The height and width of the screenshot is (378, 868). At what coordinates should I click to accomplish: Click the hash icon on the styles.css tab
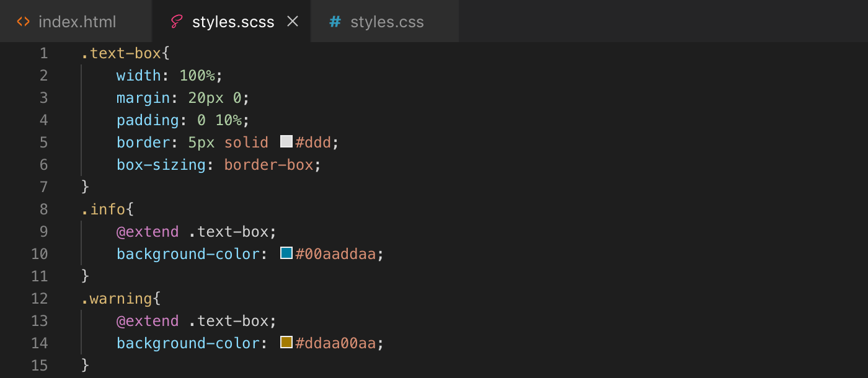point(334,21)
